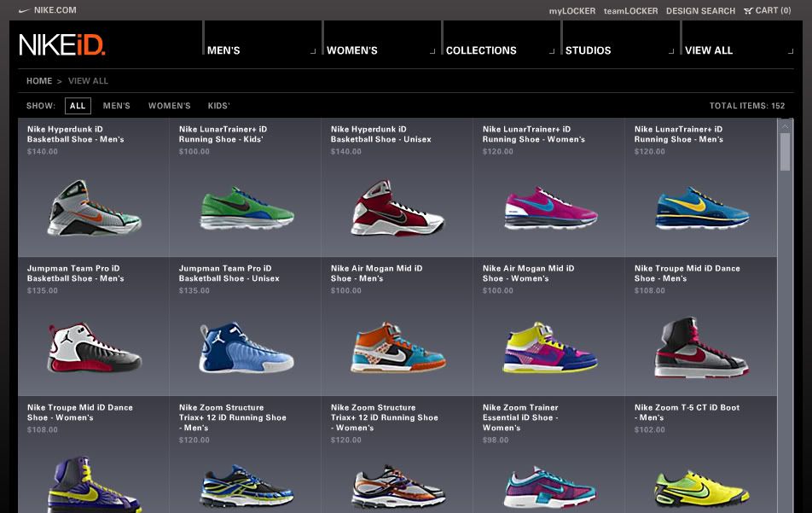The width and height of the screenshot is (812, 513).
Task: Open the myLOCKER link
Action: [x=571, y=11]
